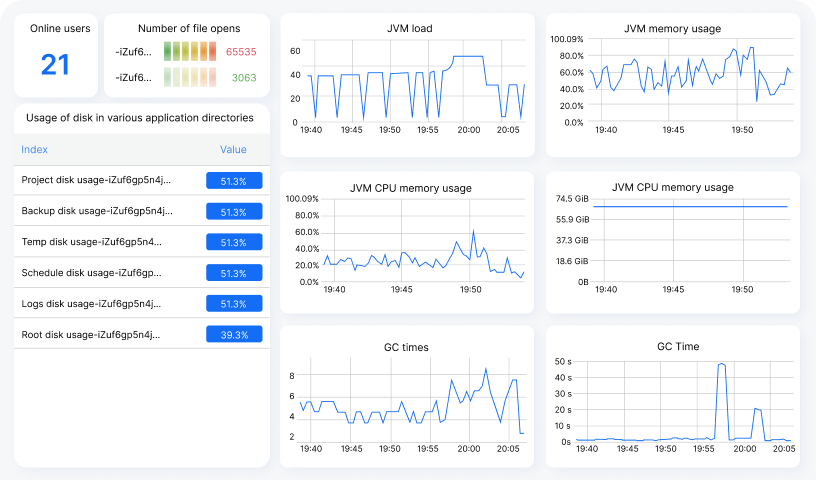Viewport: 816px width, 480px height.
Task: Click the tall spike in GC Time chart
Action: coord(721,366)
